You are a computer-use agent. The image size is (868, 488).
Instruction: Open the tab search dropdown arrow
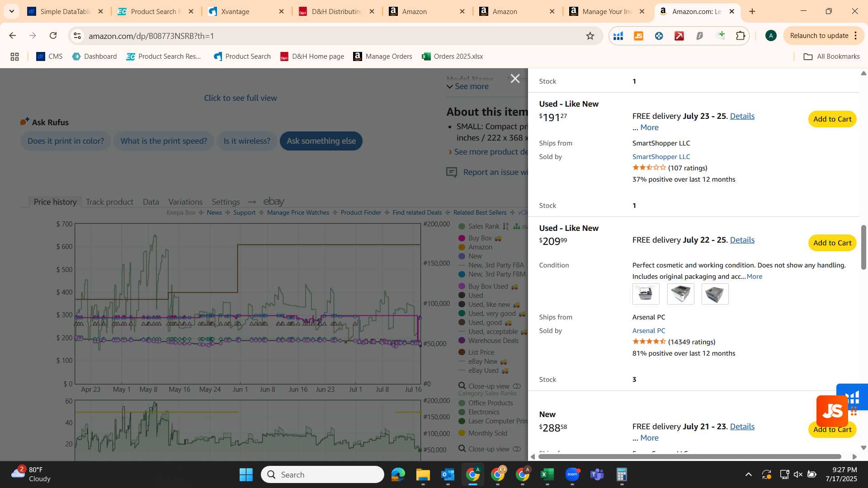coord(12,11)
